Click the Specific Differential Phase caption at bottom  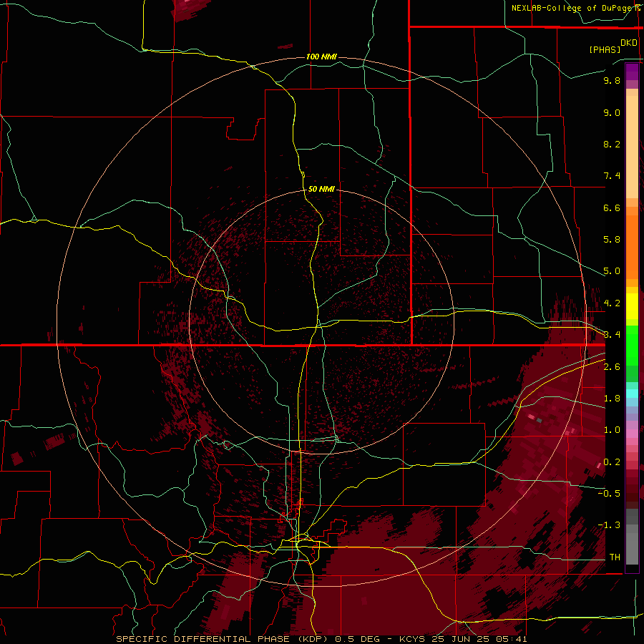click(321, 639)
